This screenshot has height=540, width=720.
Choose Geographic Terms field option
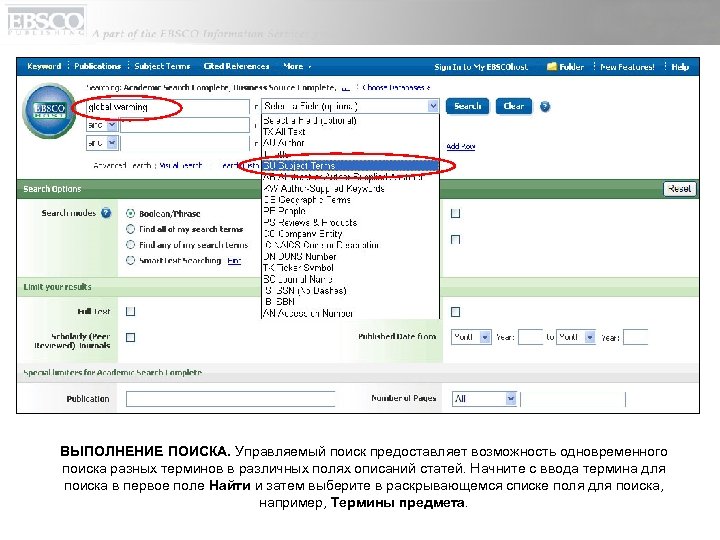click(350, 200)
